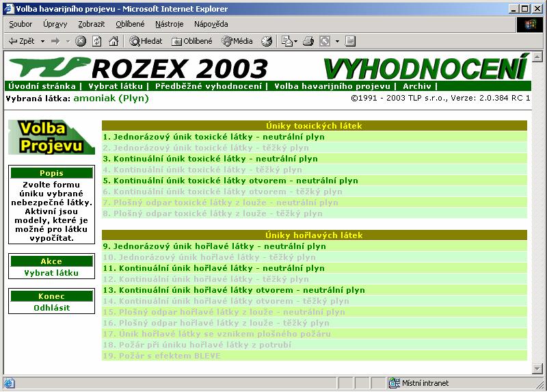Log out with the Odhlásit link
Screen dimensions: 547x392
52,308
